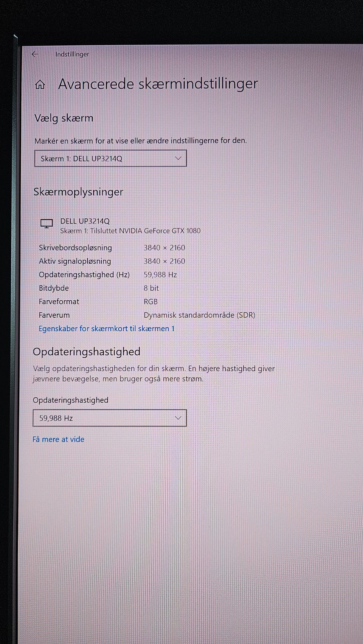Click the 'Skærmoplysninger' heading
The height and width of the screenshot is (644, 363).
(x=78, y=192)
